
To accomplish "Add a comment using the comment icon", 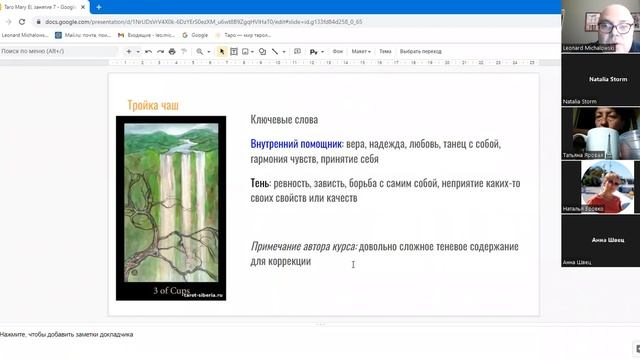I will [298, 51].
